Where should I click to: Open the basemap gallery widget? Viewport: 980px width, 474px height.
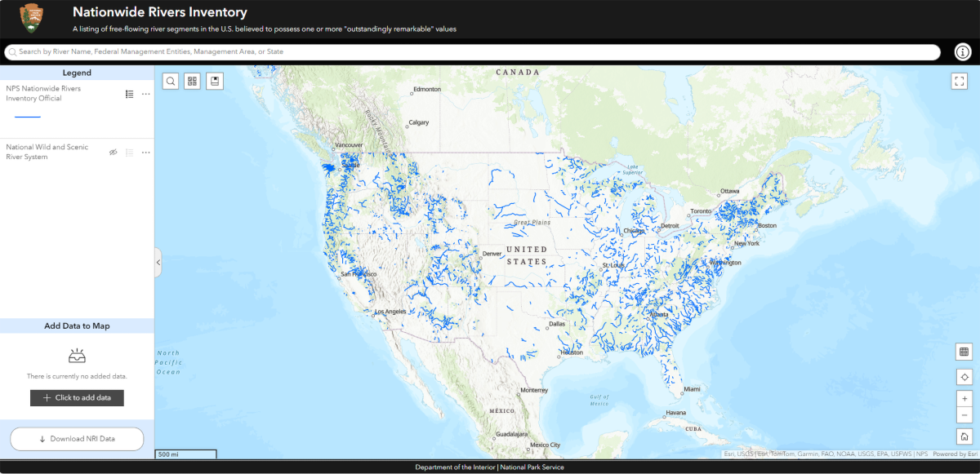click(x=192, y=81)
